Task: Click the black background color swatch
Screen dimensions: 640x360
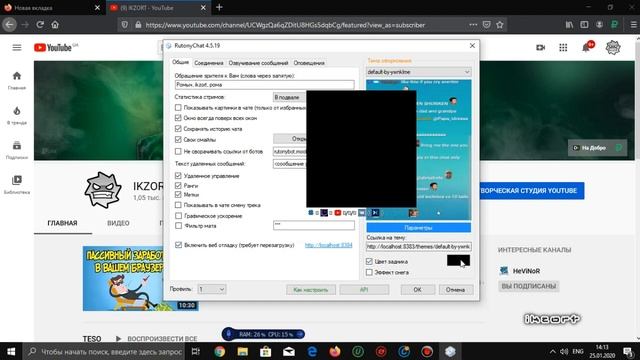Action: (458, 260)
